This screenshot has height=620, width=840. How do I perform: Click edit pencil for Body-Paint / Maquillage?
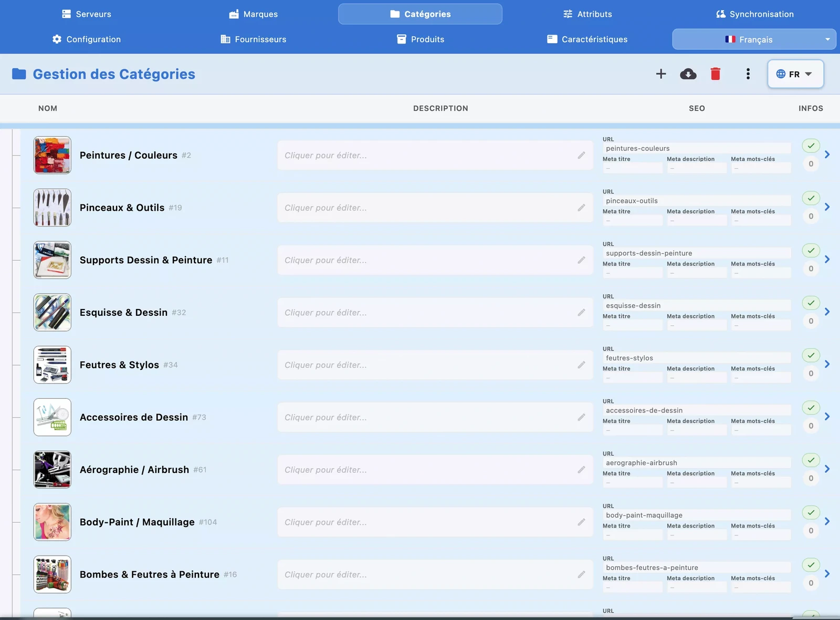[x=581, y=522]
